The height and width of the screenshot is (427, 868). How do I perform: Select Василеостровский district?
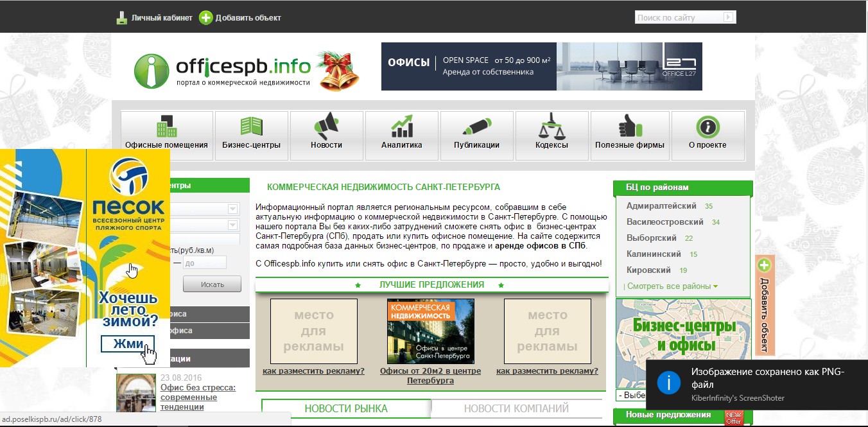pyautogui.click(x=665, y=222)
